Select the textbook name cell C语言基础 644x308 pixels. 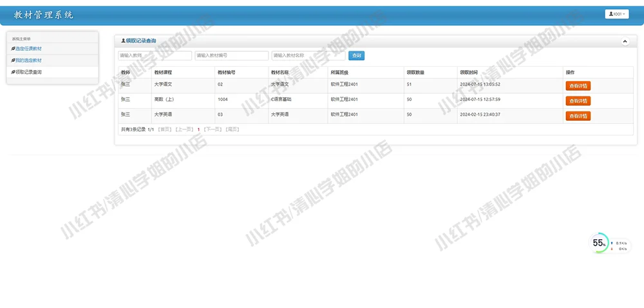coord(281,99)
